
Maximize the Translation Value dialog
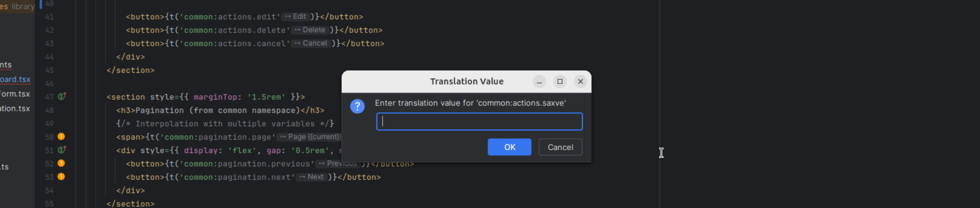(x=560, y=82)
